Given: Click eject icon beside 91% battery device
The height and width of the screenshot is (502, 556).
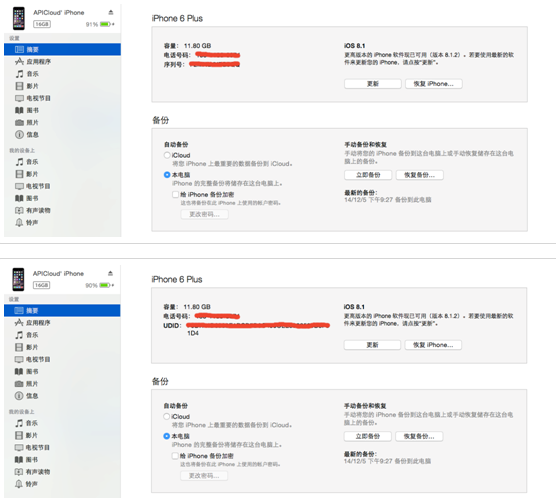Looking at the screenshot, I should pos(111,12).
